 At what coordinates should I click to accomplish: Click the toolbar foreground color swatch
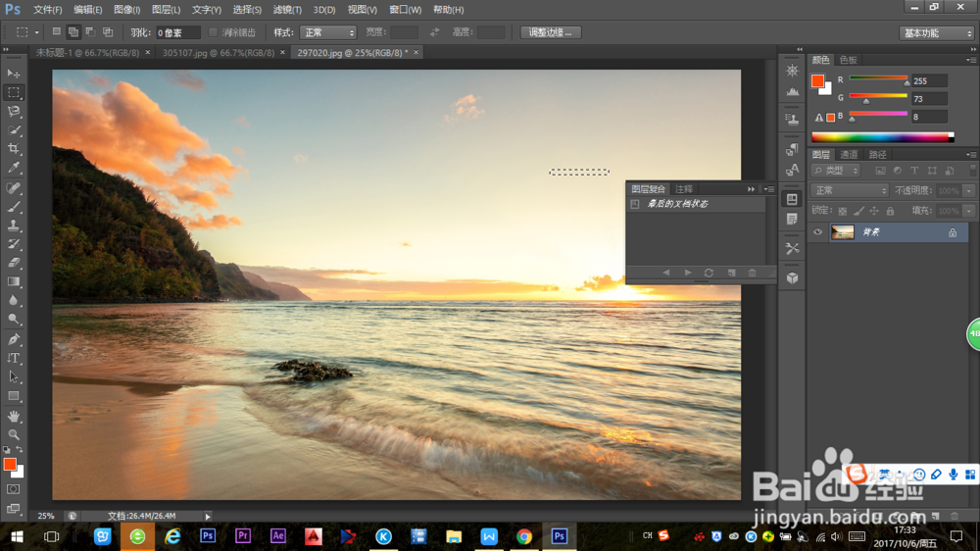pos(10,464)
